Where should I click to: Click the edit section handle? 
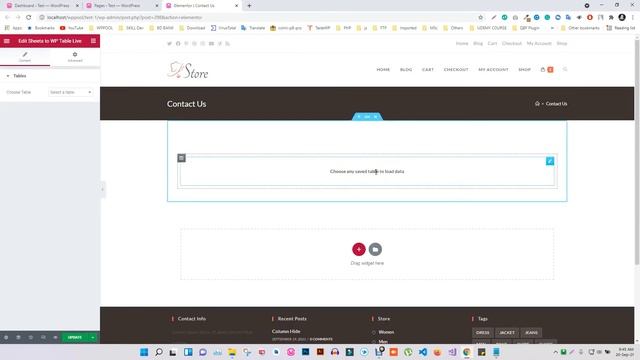coord(367,117)
